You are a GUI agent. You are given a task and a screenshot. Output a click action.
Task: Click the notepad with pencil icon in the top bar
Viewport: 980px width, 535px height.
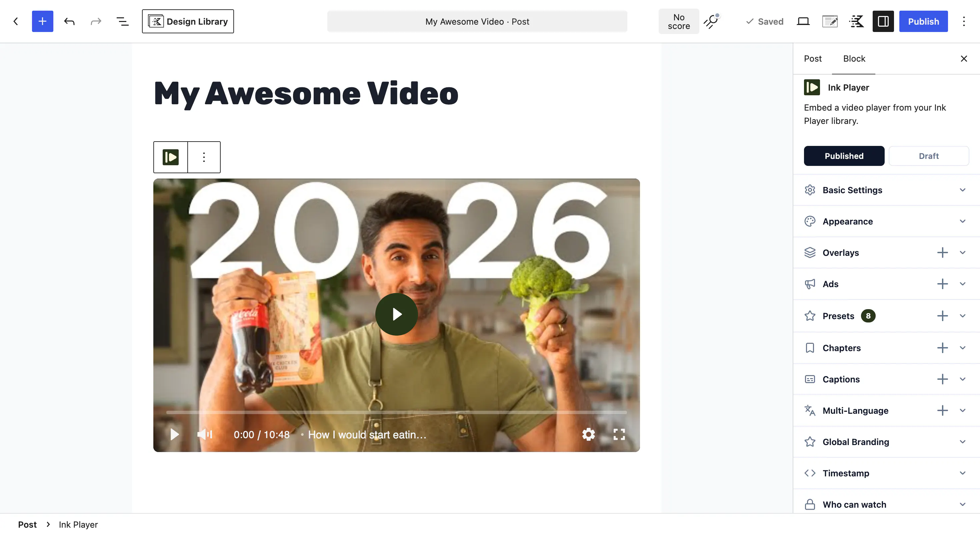pos(830,21)
